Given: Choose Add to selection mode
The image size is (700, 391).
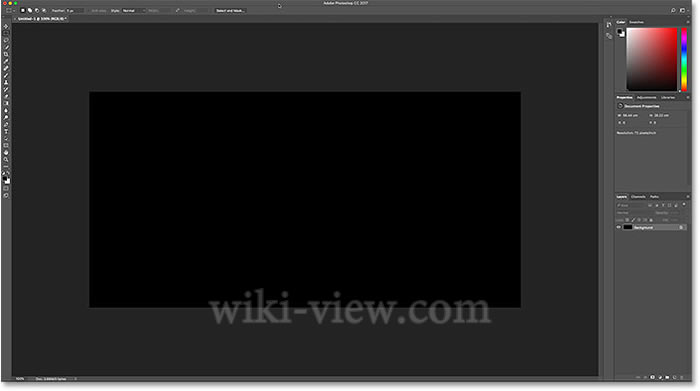Looking at the screenshot, I should 30,10.
